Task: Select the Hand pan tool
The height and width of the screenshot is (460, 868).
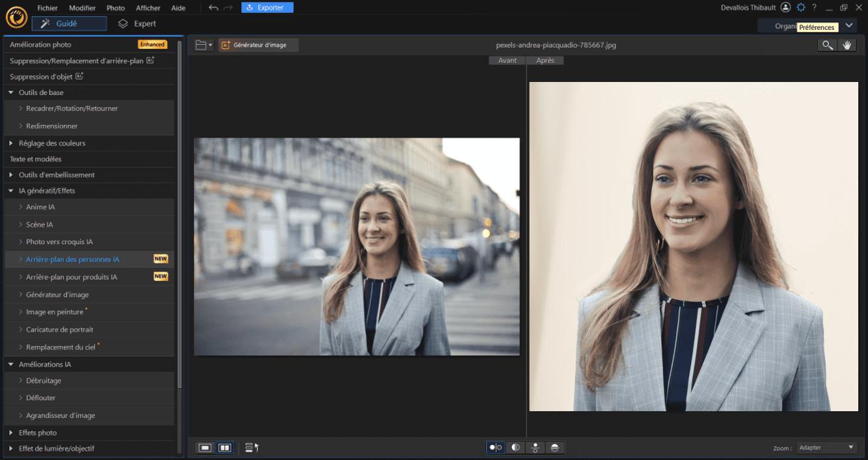Action: point(848,45)
